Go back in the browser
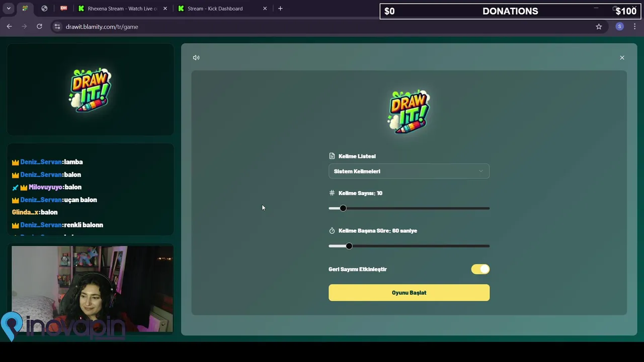 click(x=9, y=27)
